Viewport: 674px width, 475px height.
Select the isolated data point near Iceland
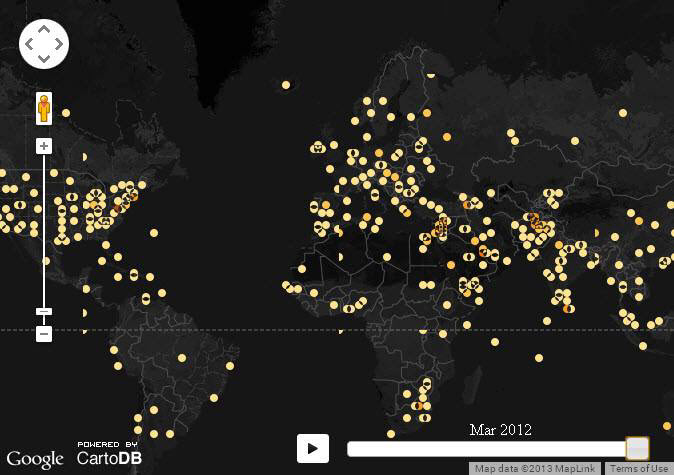285,86
